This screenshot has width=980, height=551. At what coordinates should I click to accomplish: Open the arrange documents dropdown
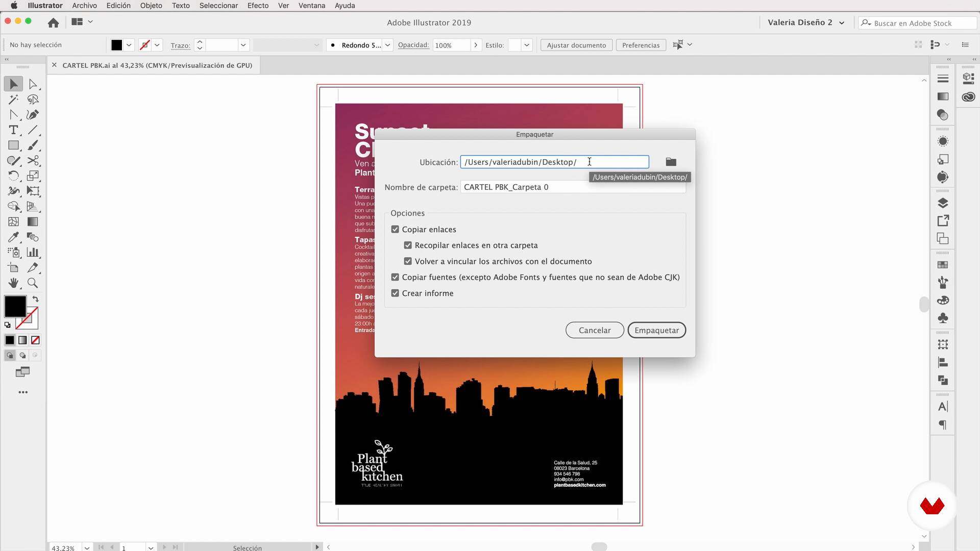[x=82, y=22]
